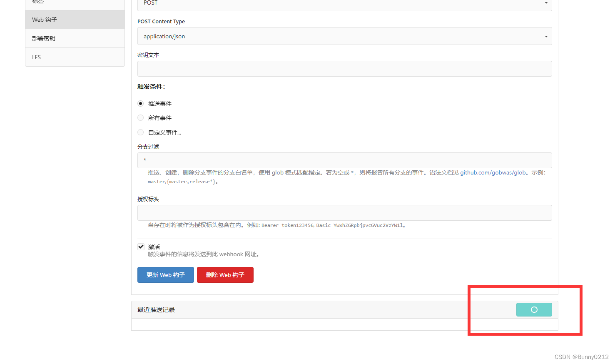Click the red 删除 Web 钩子 button
The width and height of the screenshot is (615, 364).
point(225,275)
